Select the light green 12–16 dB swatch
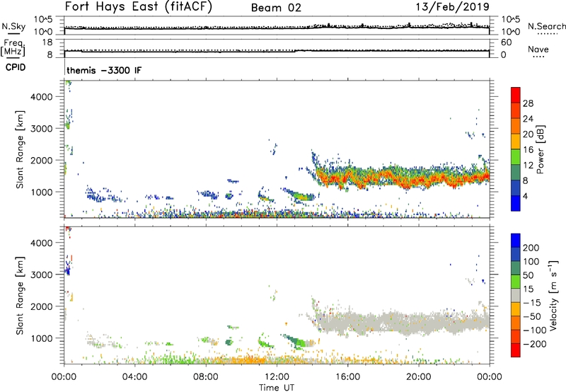Image resolution: width=566 pixels, height=392 pixels. [516, 156]
